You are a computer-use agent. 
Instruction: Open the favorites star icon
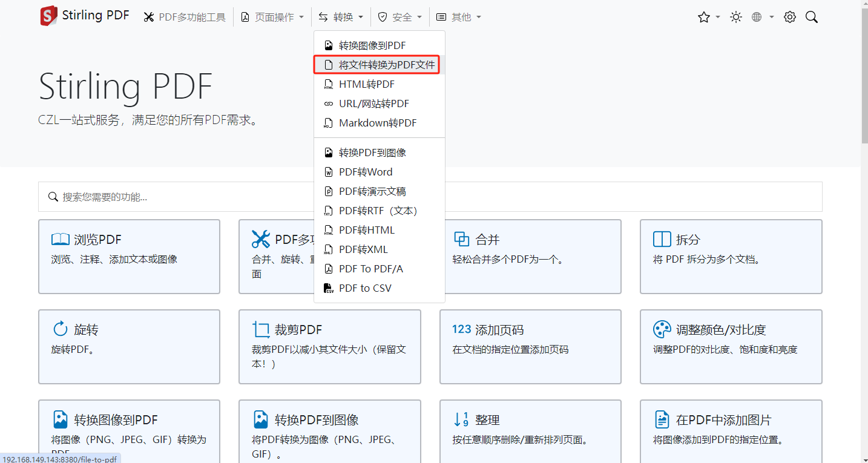pos(703,18)
